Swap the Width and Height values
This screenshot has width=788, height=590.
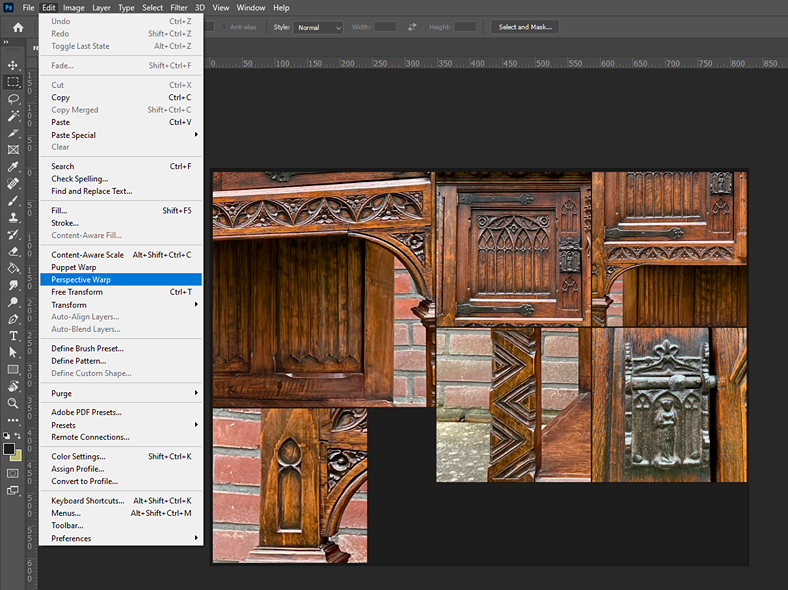pos(412,27)
